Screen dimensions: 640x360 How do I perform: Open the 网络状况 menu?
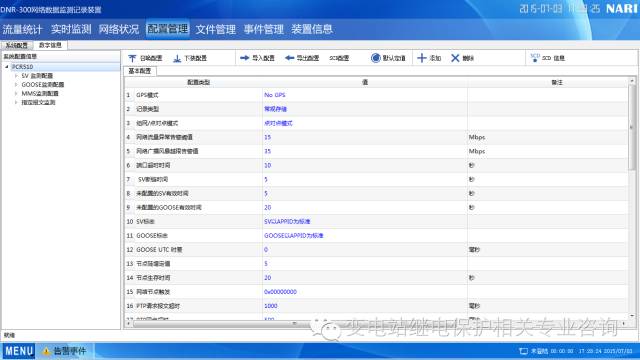(119, 29)
